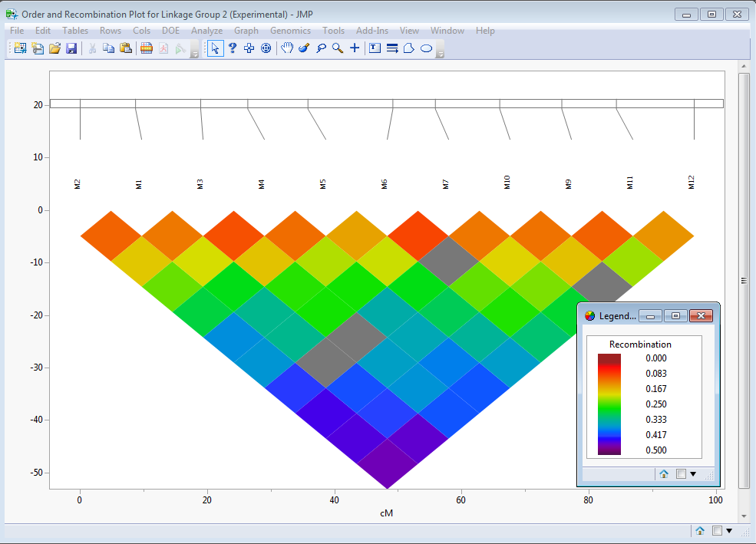Click the home icon in Legend window
This screenshot has height=544, width=756.
click(664, 473)
